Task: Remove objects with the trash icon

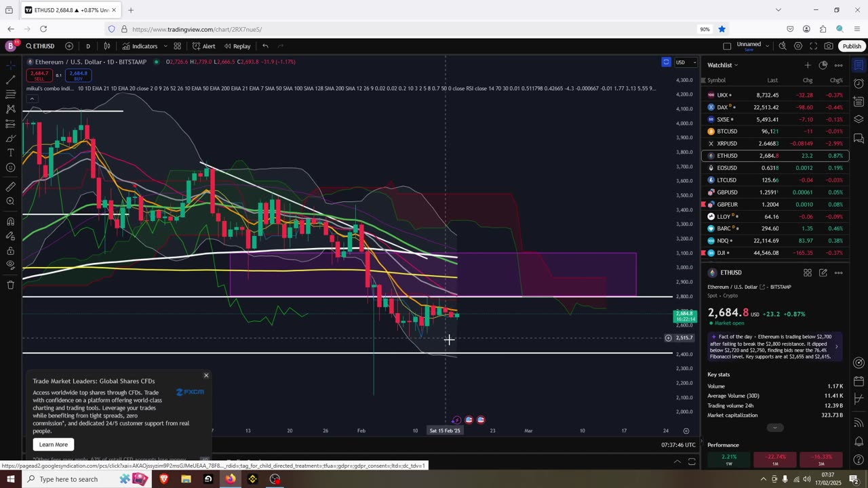Action: point(10,285)
